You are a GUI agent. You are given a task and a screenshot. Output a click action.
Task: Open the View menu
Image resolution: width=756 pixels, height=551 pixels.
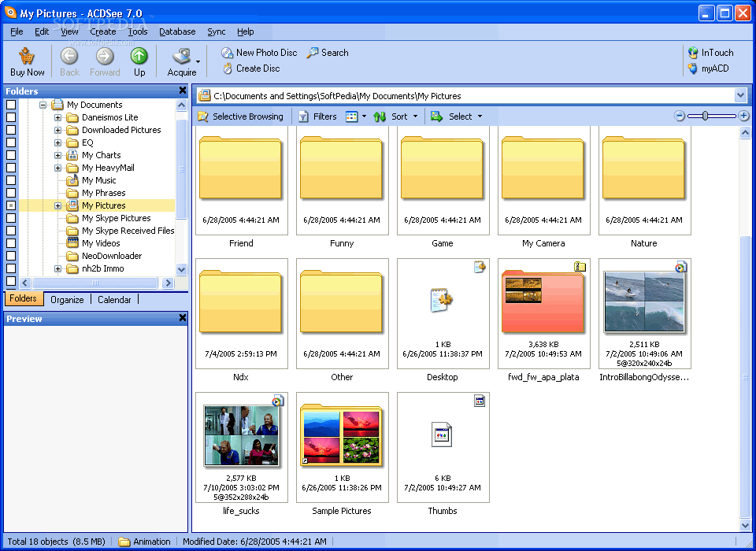(x=69, y=31)
